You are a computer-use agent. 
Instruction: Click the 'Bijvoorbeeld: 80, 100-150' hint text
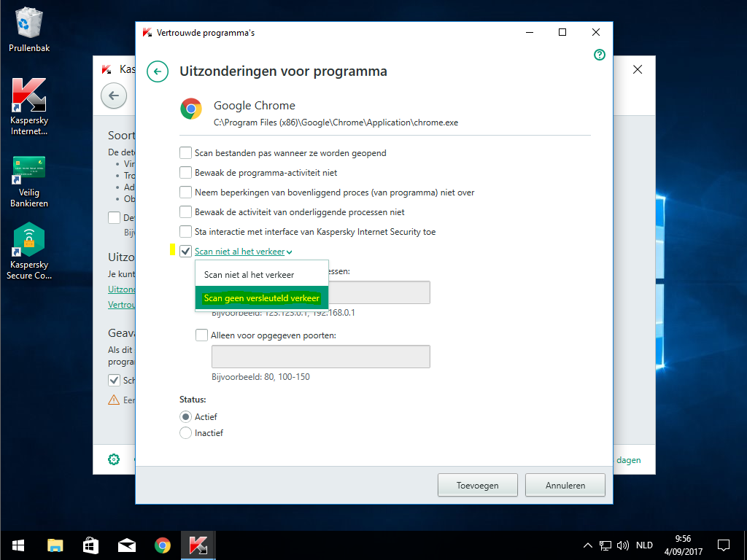[260, 377]
